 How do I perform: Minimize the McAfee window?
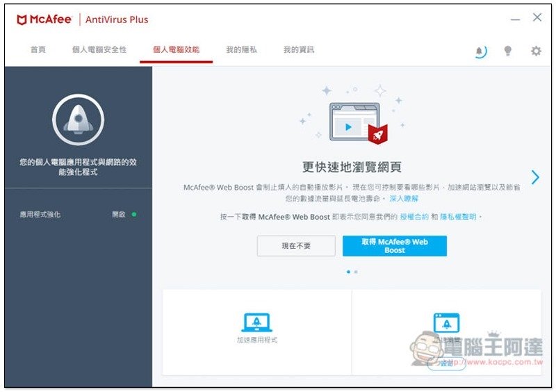click(515, 19)
